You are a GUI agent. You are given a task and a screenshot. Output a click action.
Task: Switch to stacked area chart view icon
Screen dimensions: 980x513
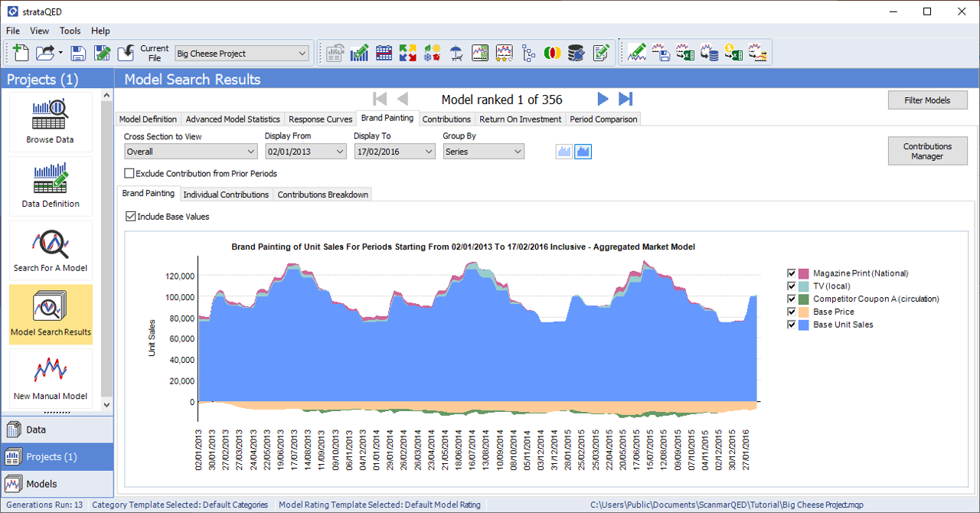click(583, 152)
